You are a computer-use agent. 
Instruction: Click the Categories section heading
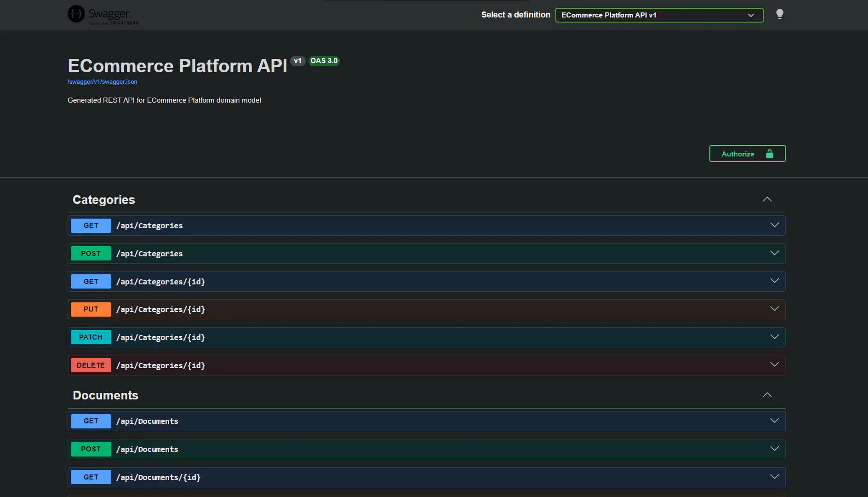tap(104, 200)
